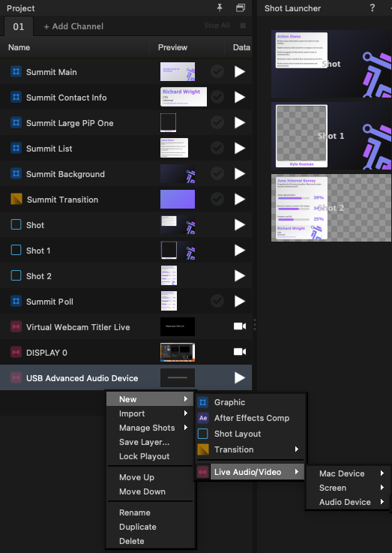Select Lock Playout from context menu
Viewport: 392px width, 553px height.
(151, 456)
